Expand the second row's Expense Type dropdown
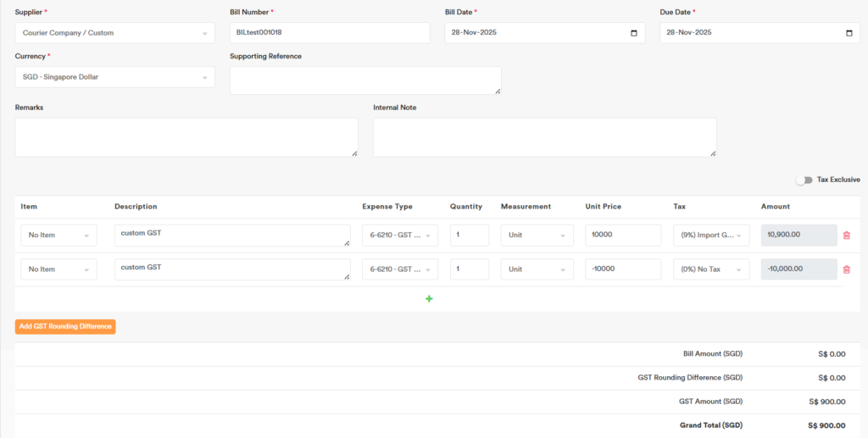Screen dimensions: 868x438 click(399, 269)
